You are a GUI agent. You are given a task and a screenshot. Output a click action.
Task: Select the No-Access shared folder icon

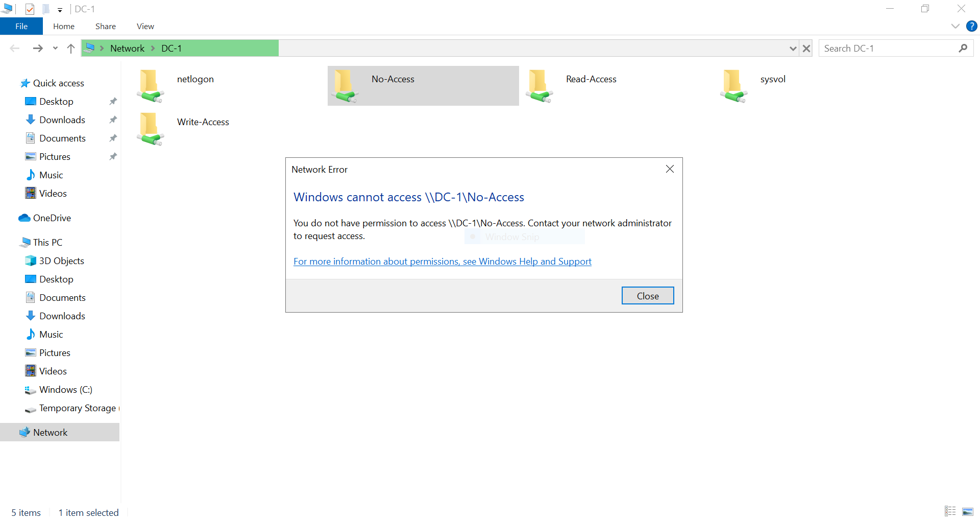tap(345, 86)
